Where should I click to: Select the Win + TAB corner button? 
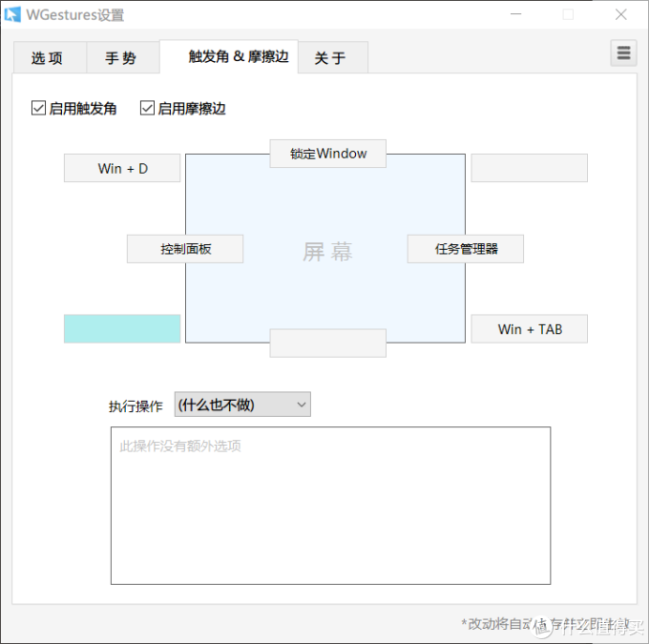click(530, 328)
